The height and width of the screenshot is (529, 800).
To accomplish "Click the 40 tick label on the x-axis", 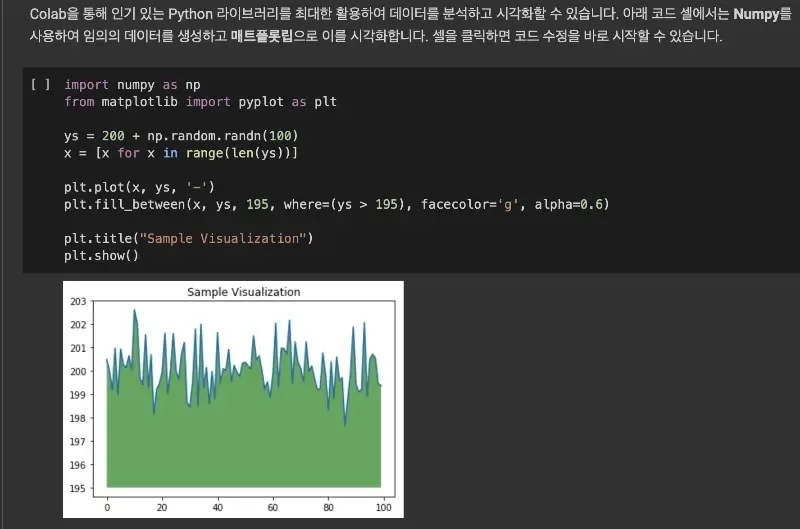I will tap(217, 507).
